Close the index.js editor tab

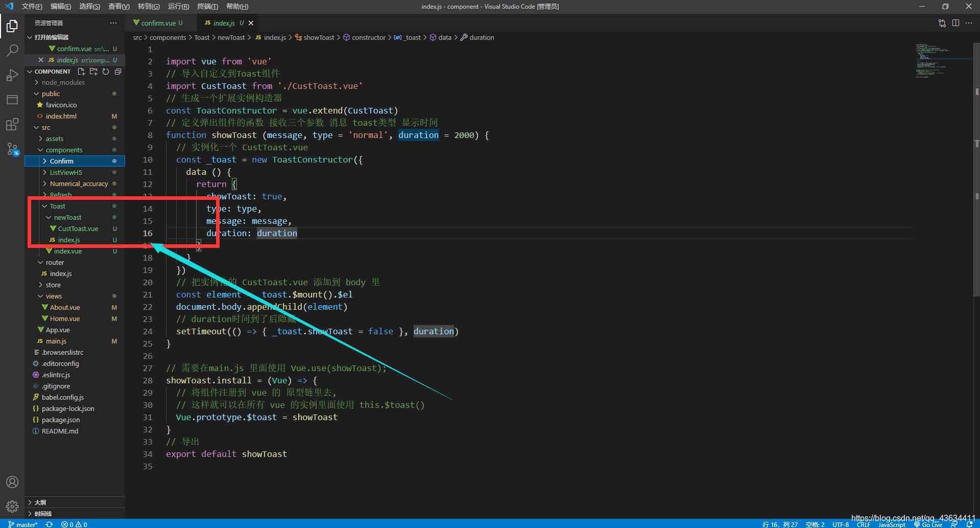coord(251,23)
